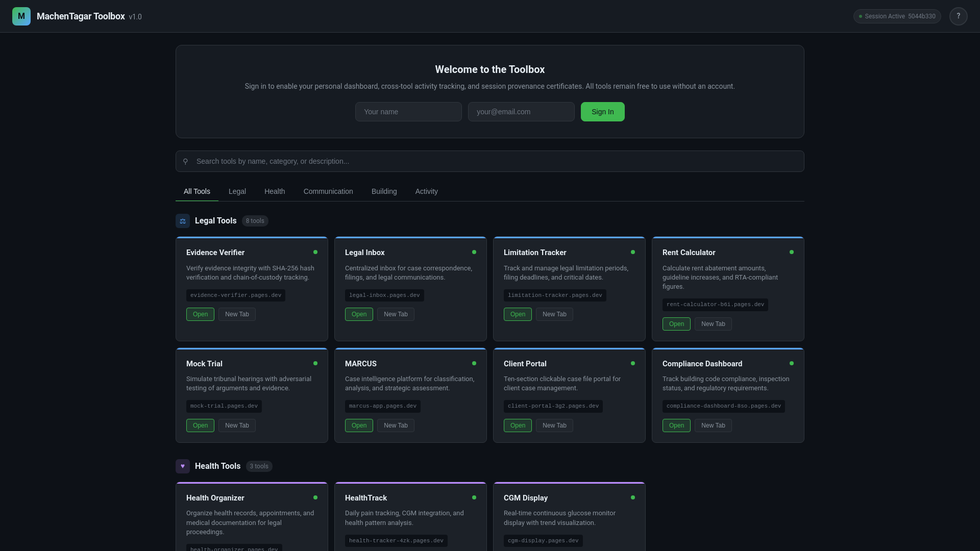Click MARCUS green status dot
Viewport: 980px width, 551px height.
(x=474, y=363)
